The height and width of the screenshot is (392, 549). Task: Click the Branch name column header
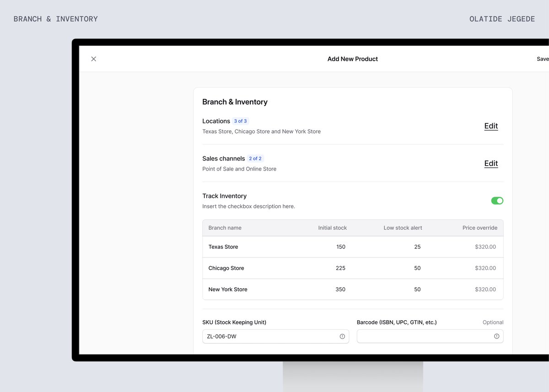pyautogui.click(x=225, y=228)
